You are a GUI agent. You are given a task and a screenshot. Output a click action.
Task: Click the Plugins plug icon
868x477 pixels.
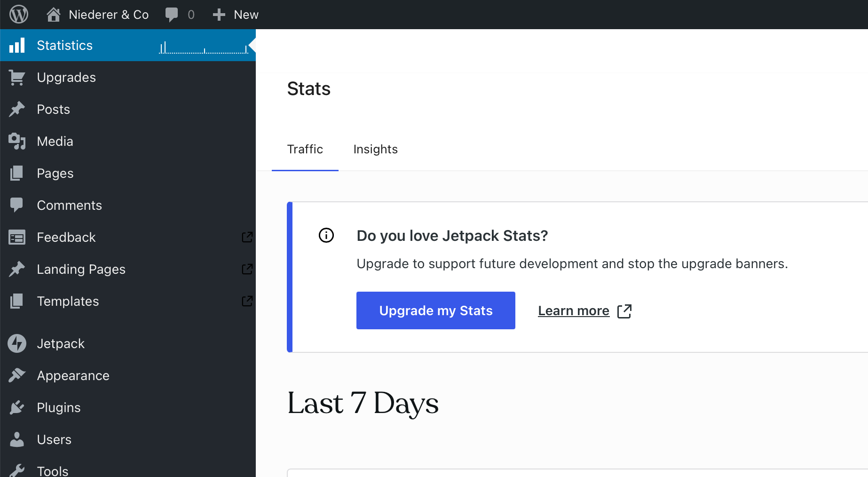pos(17,407)
